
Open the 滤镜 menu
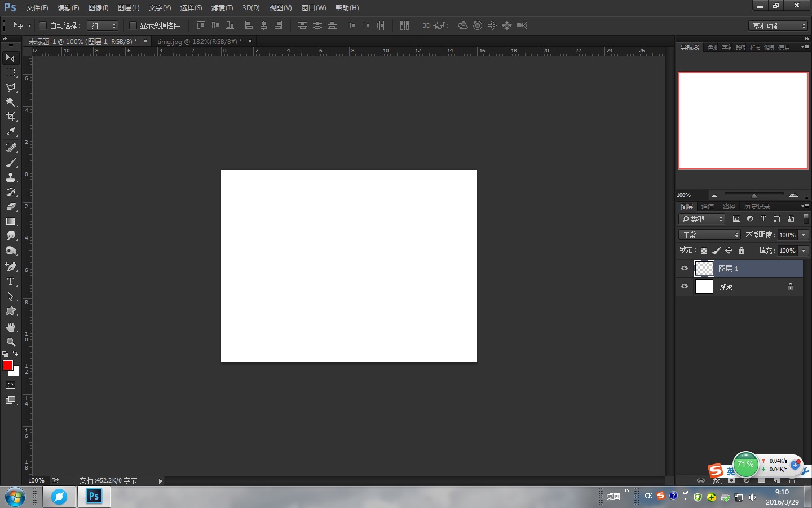pyautogui.click(x=222, y=7)
